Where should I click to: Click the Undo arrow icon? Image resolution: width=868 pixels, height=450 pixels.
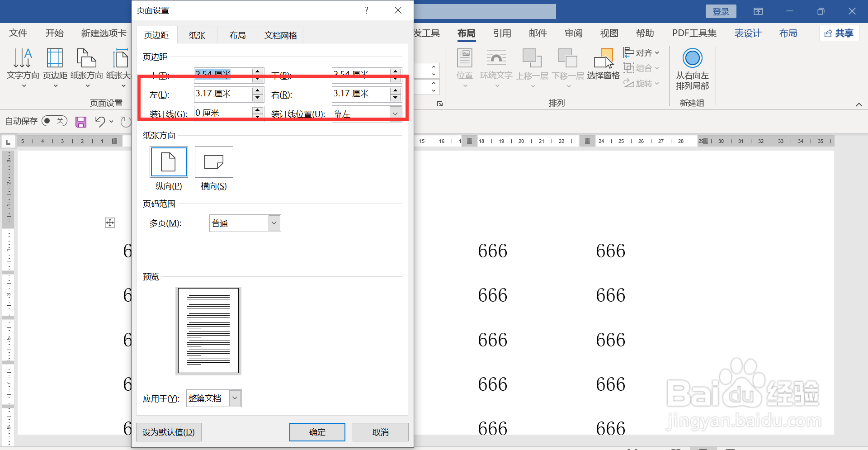click(100, 121)
